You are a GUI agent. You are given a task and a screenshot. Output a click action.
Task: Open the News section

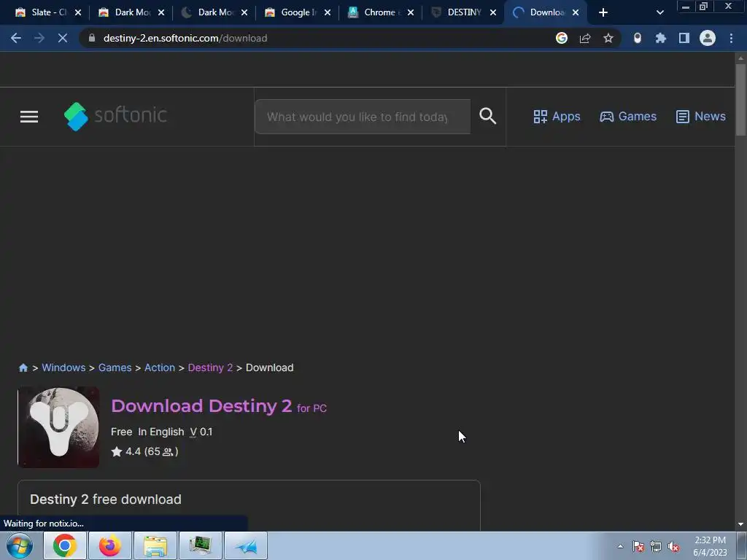[701, 116]
